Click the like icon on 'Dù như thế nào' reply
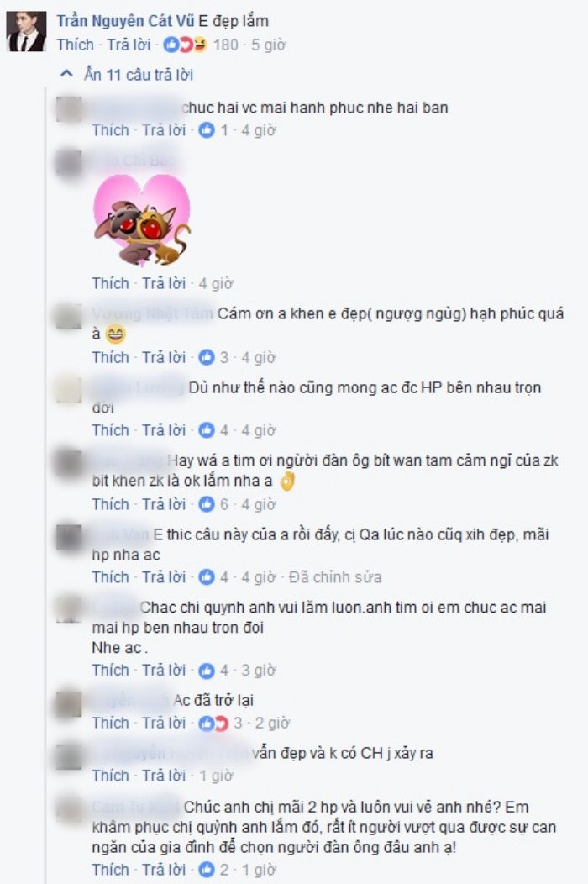 point(207,430)
